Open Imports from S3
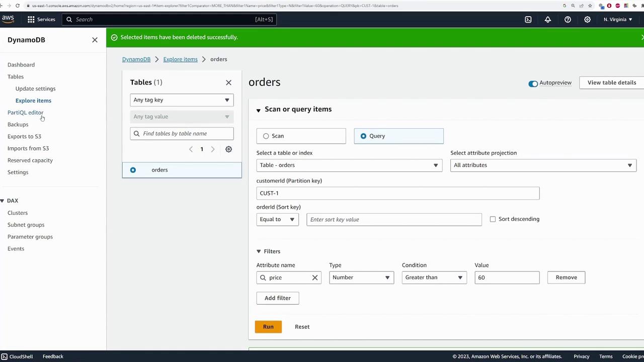This screenshot has height=362, width=644. pyautogui.click(x=28, y=148)
